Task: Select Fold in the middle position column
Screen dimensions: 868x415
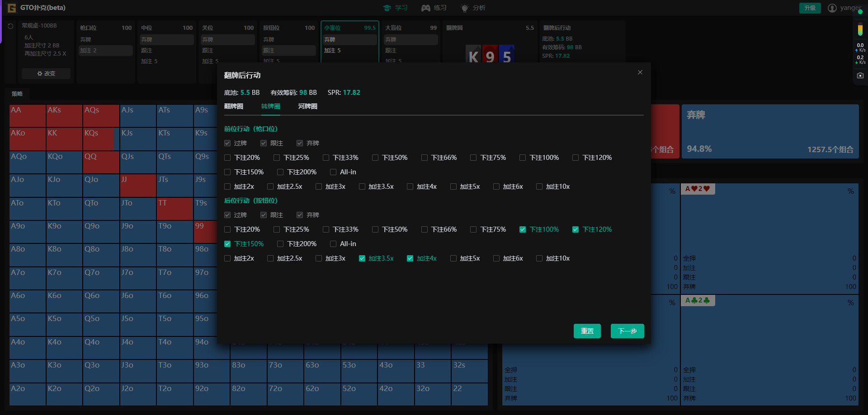Action: click(167, 40)
